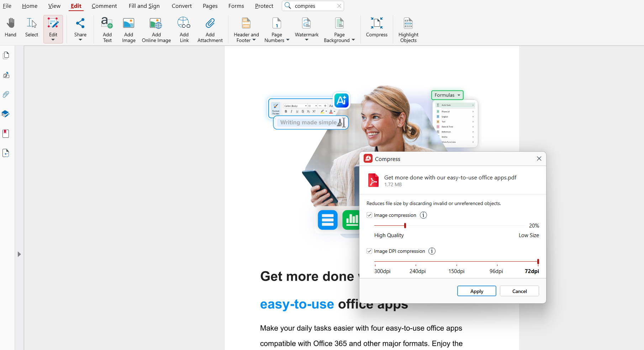The image size is (644, 350).
Task: Select the Highlight Objects tool
Action: click(x=408, y=28)
